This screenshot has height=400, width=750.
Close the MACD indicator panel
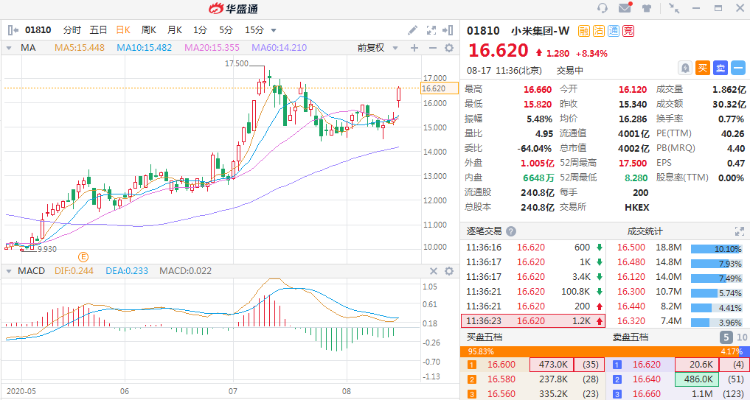(x=433, y=271)
